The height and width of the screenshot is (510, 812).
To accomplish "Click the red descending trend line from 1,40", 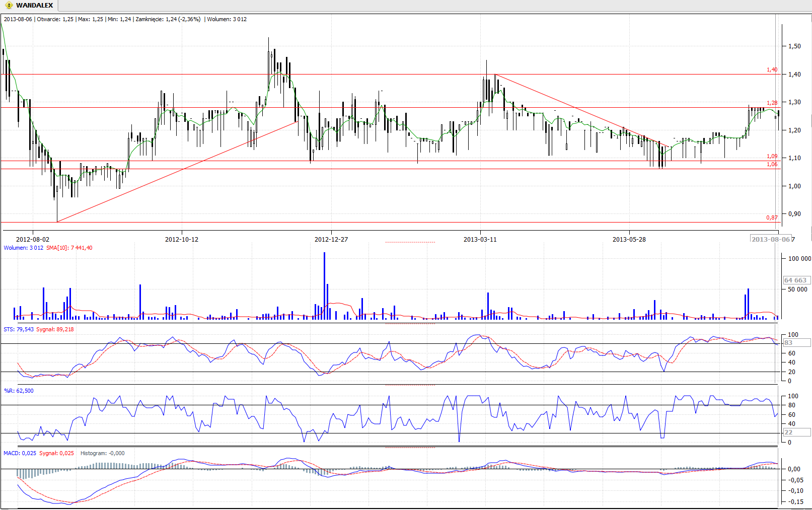I will click(582, 111).
